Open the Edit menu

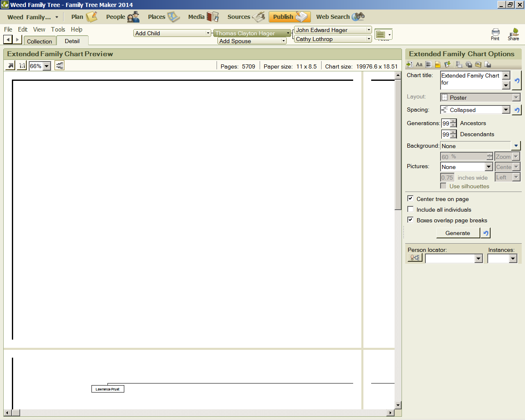coord(23,30)
